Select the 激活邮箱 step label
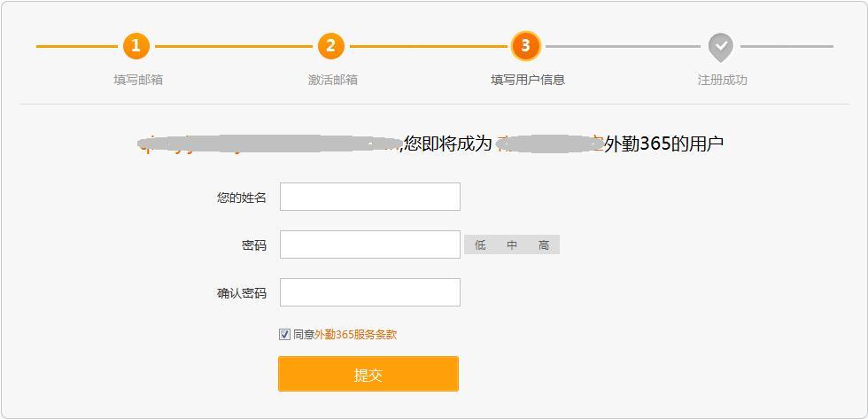 pos(333,80)
